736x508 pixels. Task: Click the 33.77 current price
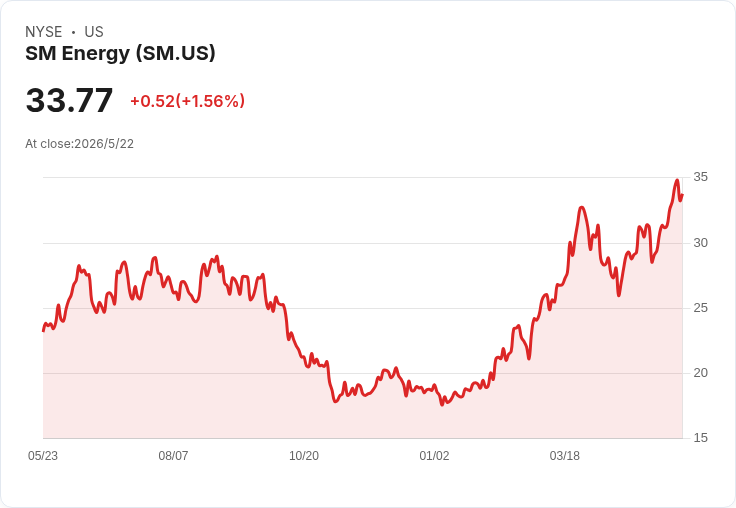(x=69, y=100)
